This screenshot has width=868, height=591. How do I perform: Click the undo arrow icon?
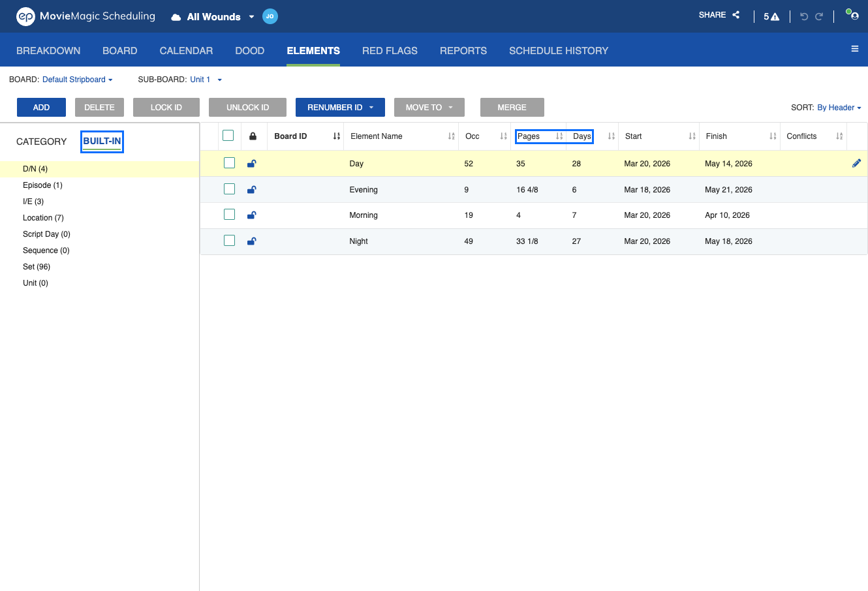pyautogui.click(x=804, y=16)
